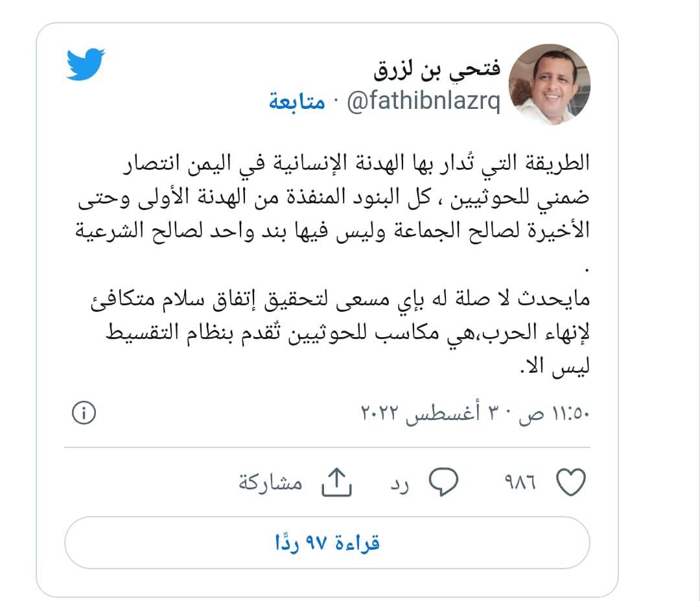Open the author's profile photo
This screenshot has width=700, height=601.
550,84
